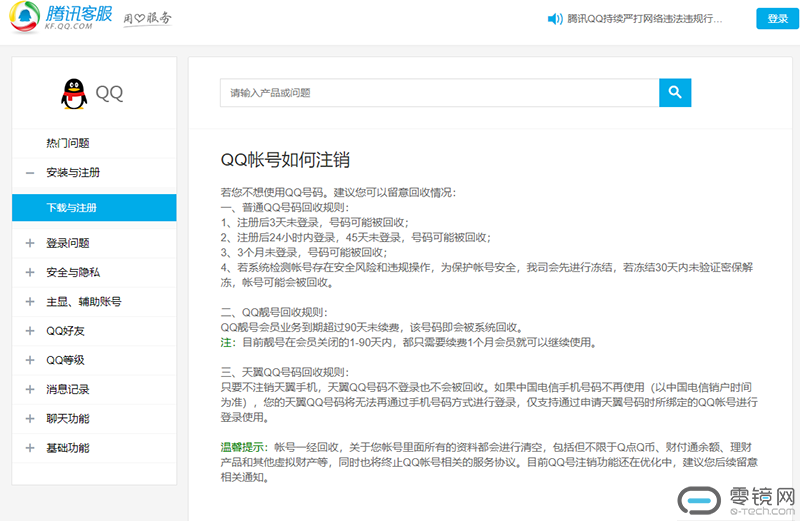Focus the 请输入产品或问题 search field
This screenshot has width=800, height=521.
click(439, 92)
